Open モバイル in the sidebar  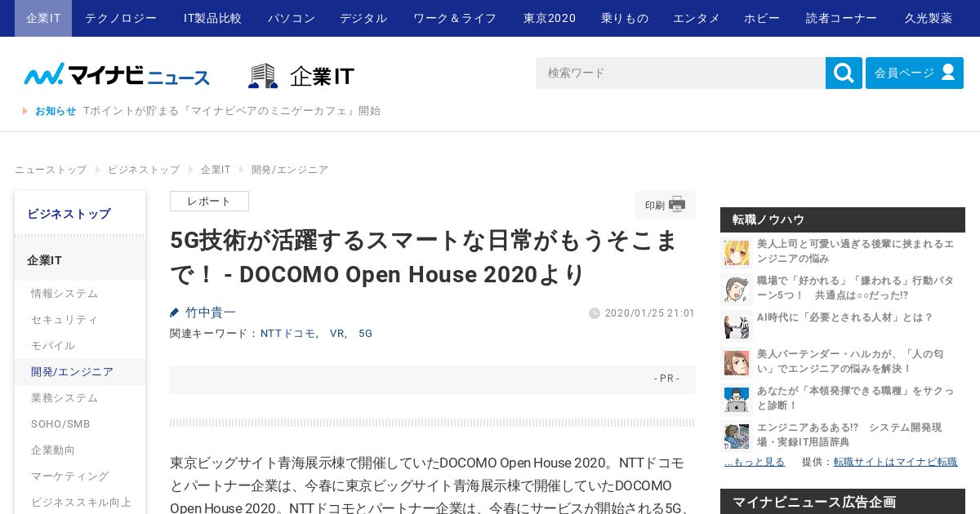click(x=80, y=346)
